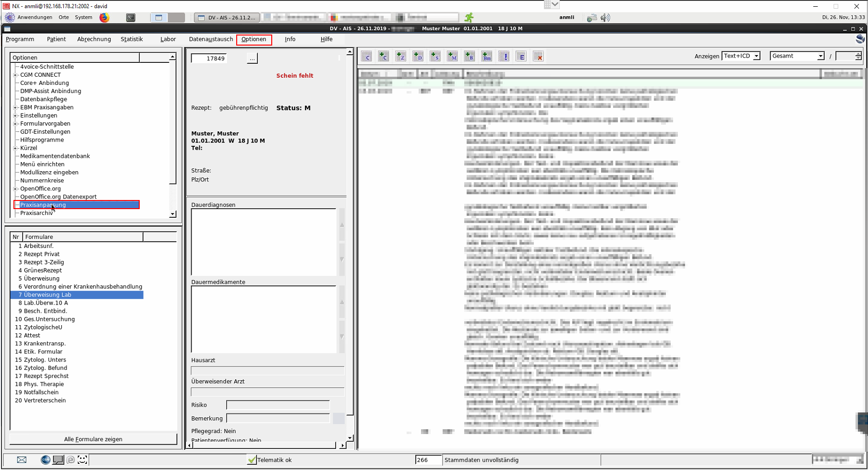Open the mail envelope icon in status bar
868x470 pixels.
[22, 460]
